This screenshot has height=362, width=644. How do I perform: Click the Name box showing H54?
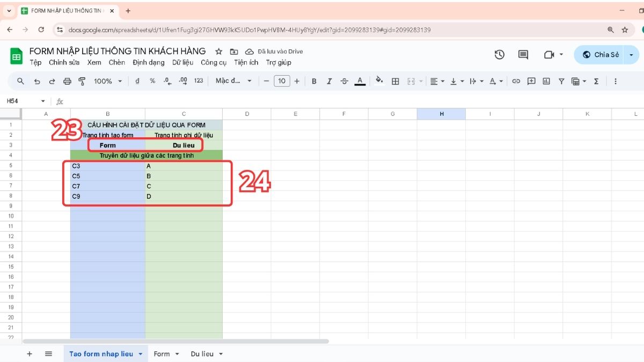coord(26,101)
